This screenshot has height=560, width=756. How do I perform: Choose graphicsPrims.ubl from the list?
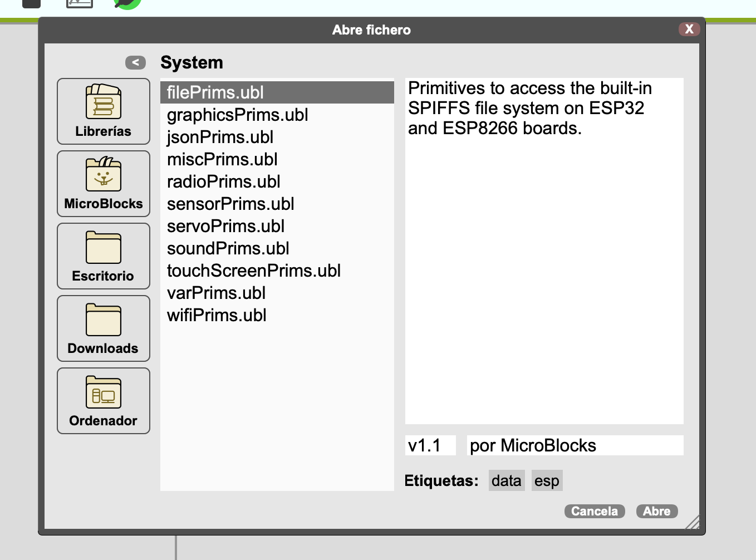[238, 115]
